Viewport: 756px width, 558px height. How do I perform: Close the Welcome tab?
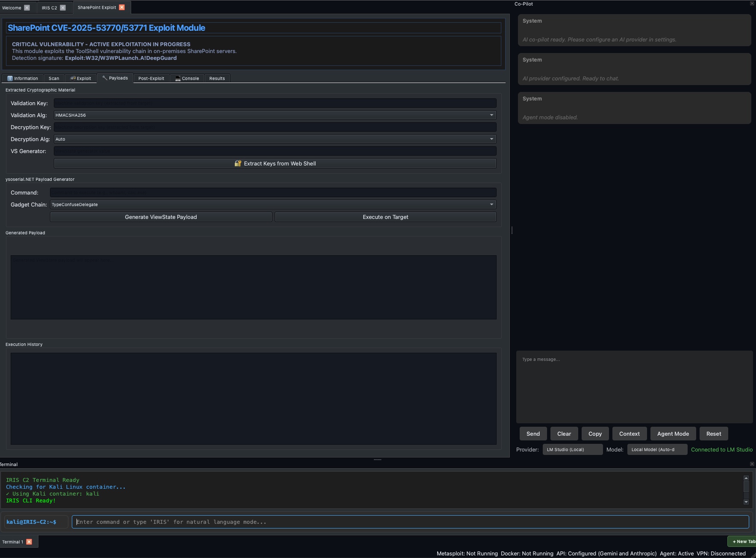(27, 8)
